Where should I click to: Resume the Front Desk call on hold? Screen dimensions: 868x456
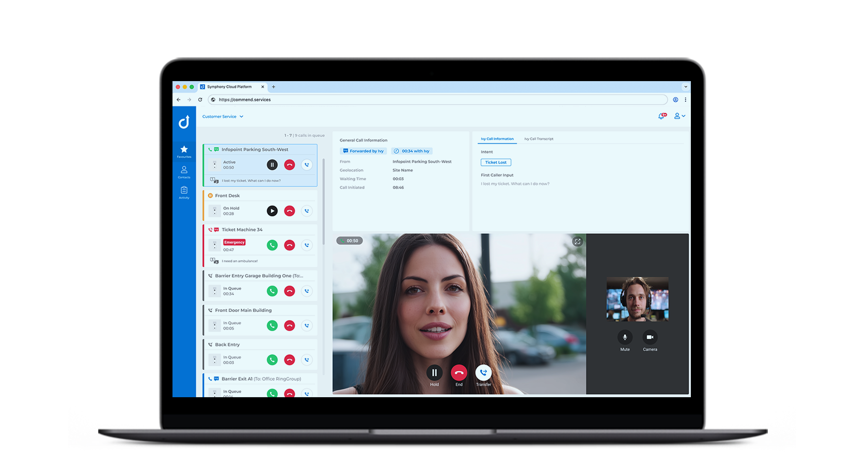click(272, 211)
